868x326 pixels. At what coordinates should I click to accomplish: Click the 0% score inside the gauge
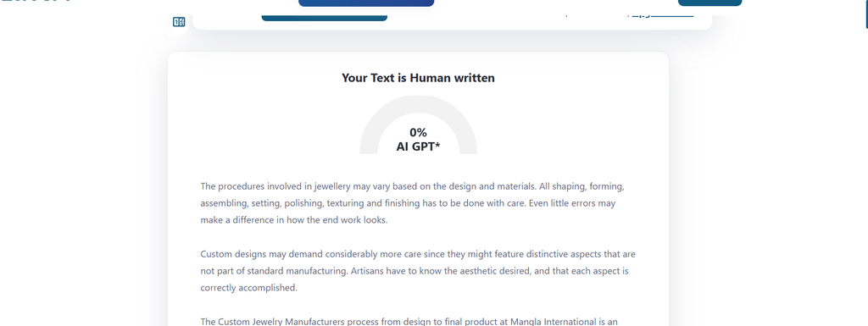coord(418,133)
